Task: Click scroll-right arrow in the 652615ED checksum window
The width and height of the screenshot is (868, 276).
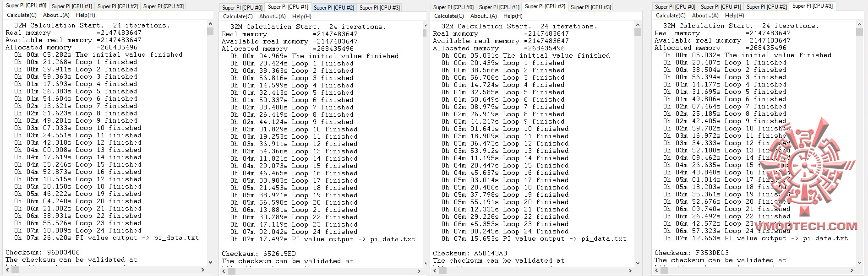Action: click(419, 271)
